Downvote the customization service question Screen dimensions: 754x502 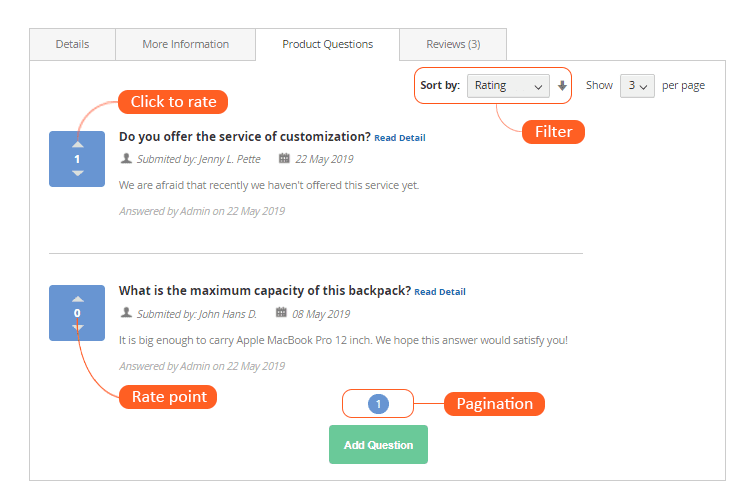pyautogui.click(x=77, y=173)
